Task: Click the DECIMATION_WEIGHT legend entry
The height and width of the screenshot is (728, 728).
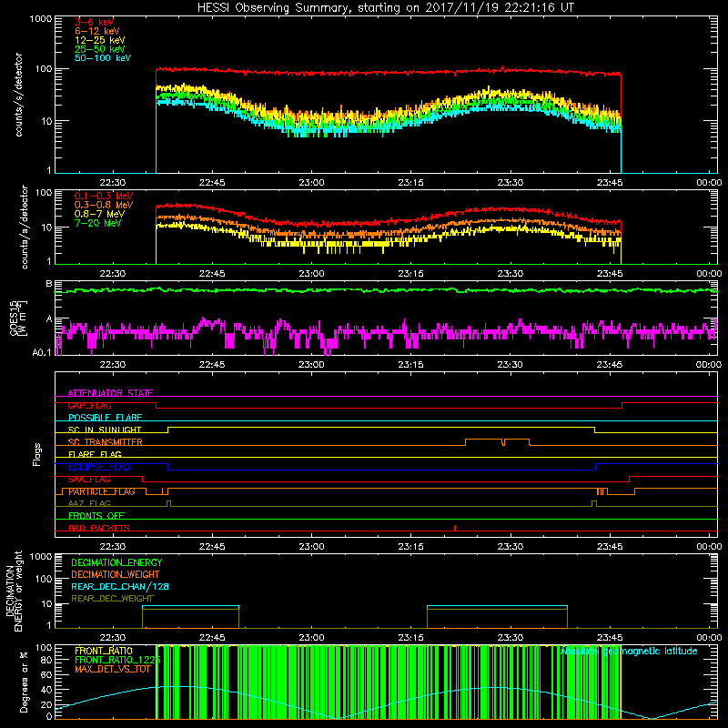Action: pos(116,574)
